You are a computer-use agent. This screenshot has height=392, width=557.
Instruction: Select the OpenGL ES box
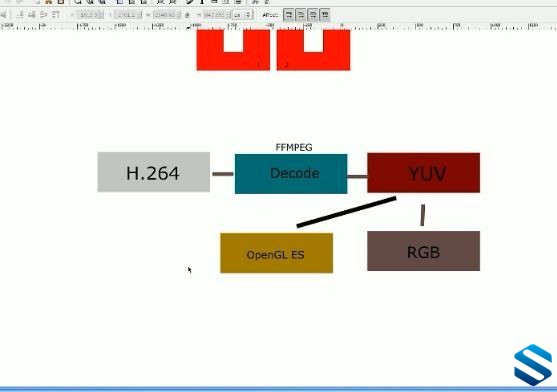[276, 253]
